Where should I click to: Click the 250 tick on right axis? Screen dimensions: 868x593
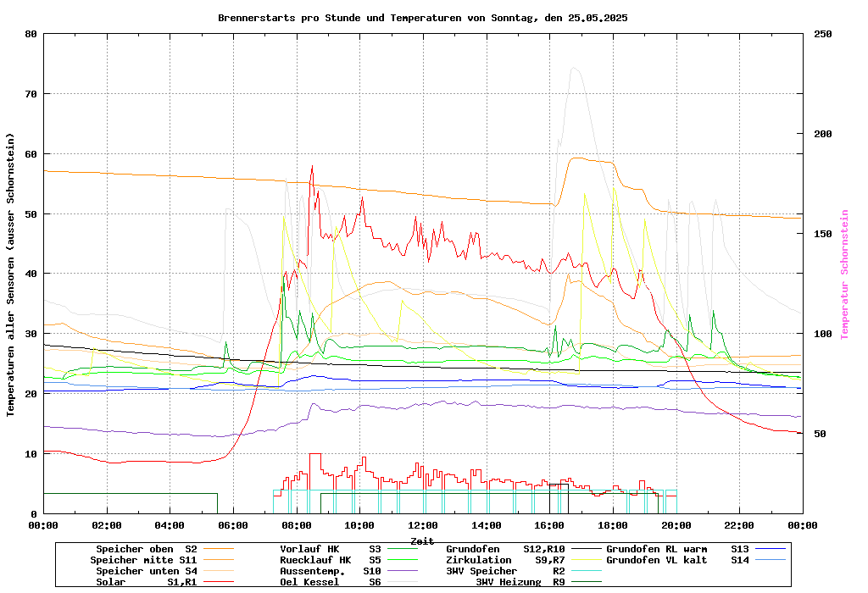[x=823, y=34]
